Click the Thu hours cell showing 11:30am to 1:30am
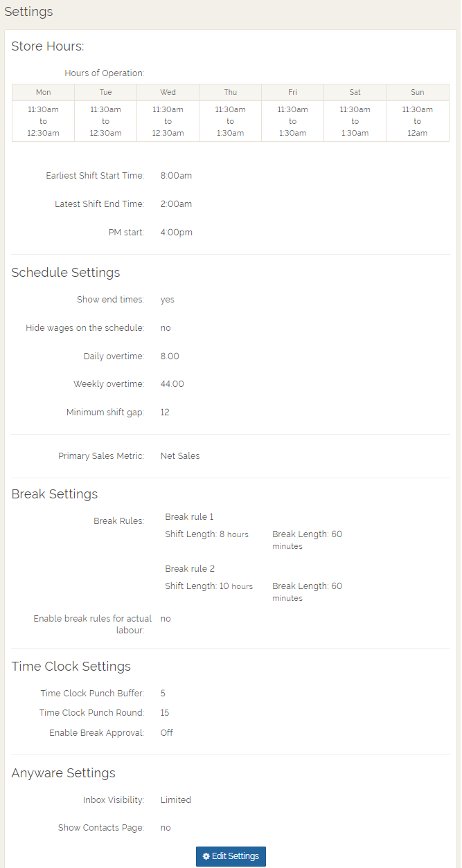 pos(230,121)
